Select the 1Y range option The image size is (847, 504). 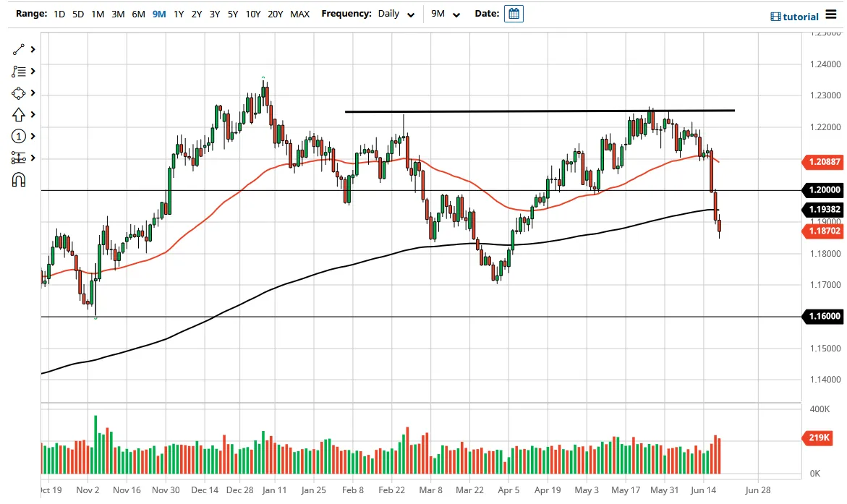179,14
